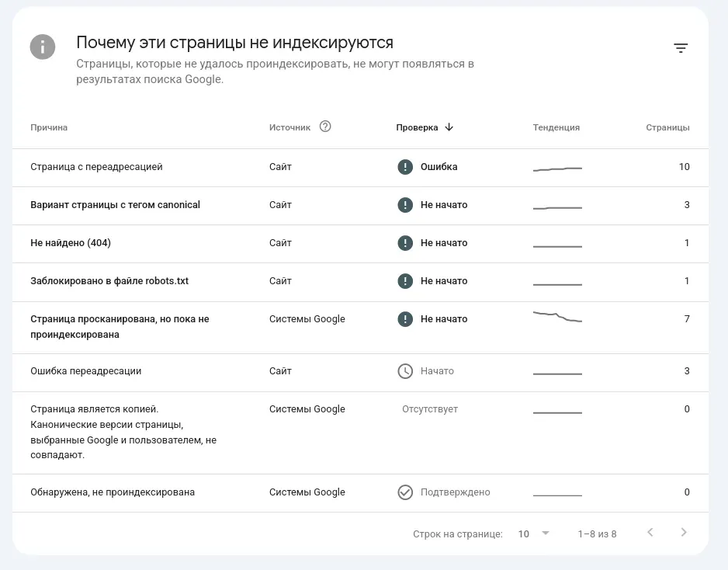
Task: Click Не начато status in robots.txt row
Action: [444, 281]
